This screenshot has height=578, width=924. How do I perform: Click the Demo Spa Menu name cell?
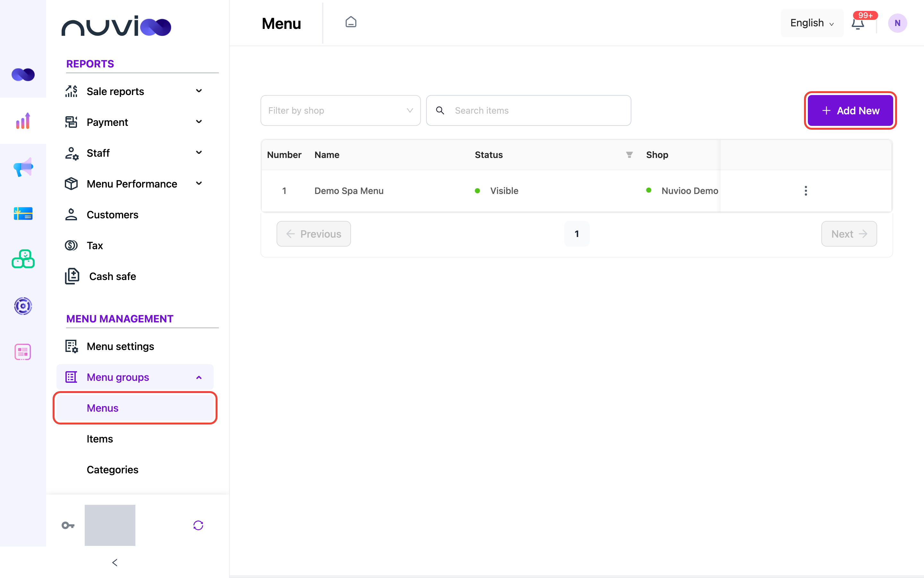349,191
